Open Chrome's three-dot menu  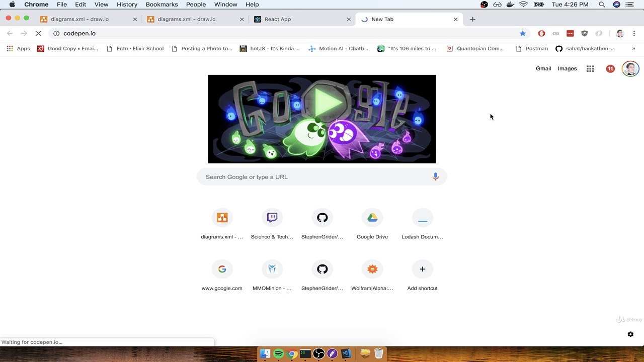tap(634, 33)
